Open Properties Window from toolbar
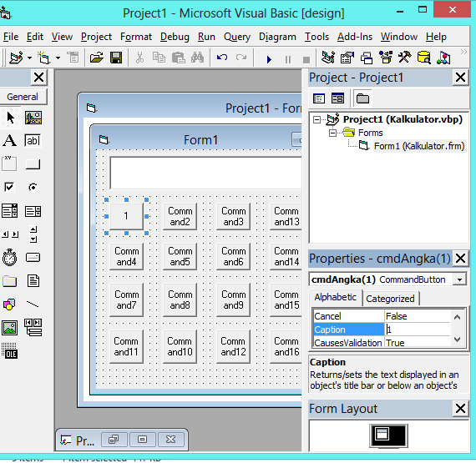This screenshot has width=476, height=463. [x=347, y=58]
